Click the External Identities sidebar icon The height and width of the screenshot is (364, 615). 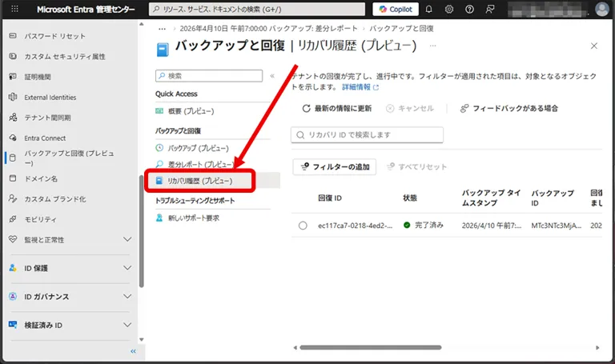(13, 97)
